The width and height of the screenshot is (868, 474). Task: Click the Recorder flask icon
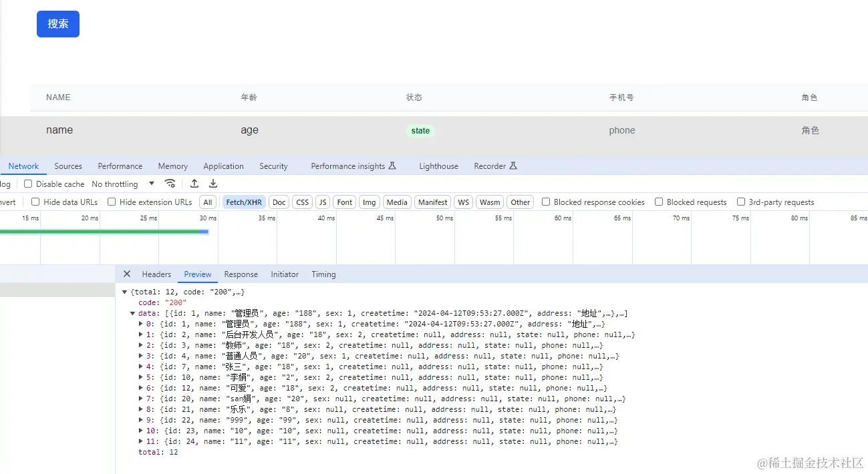click(513, 166)
